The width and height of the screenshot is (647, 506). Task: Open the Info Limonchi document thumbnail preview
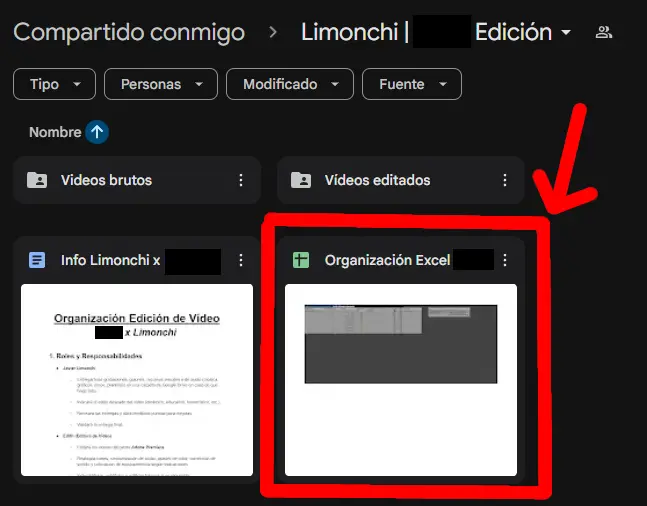(x=137, y=380)
